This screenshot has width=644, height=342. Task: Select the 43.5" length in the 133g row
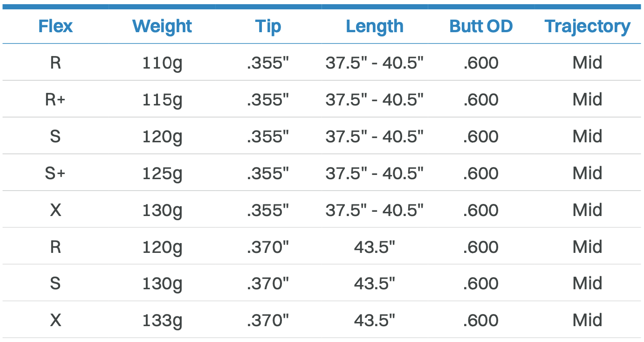coord(374,320)
